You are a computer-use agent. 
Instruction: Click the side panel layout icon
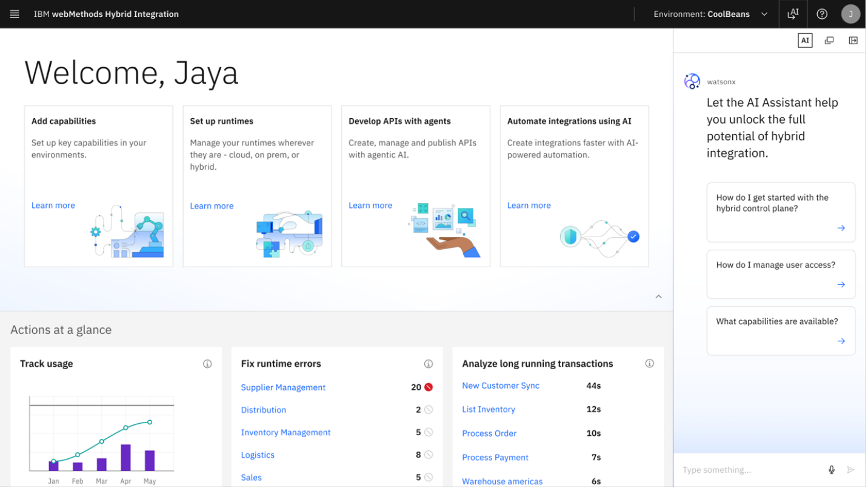(x=853, y=41)
